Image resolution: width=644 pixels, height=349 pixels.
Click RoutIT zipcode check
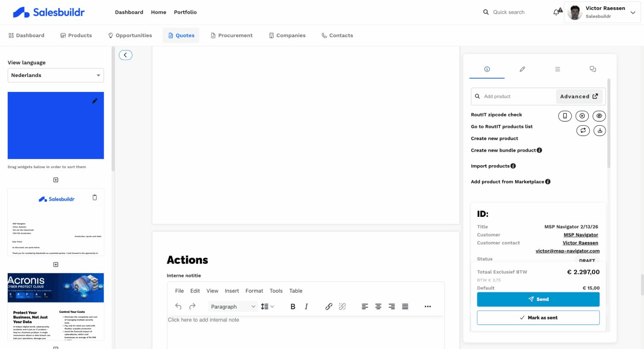pyautogui.click(x=496, y=115)
